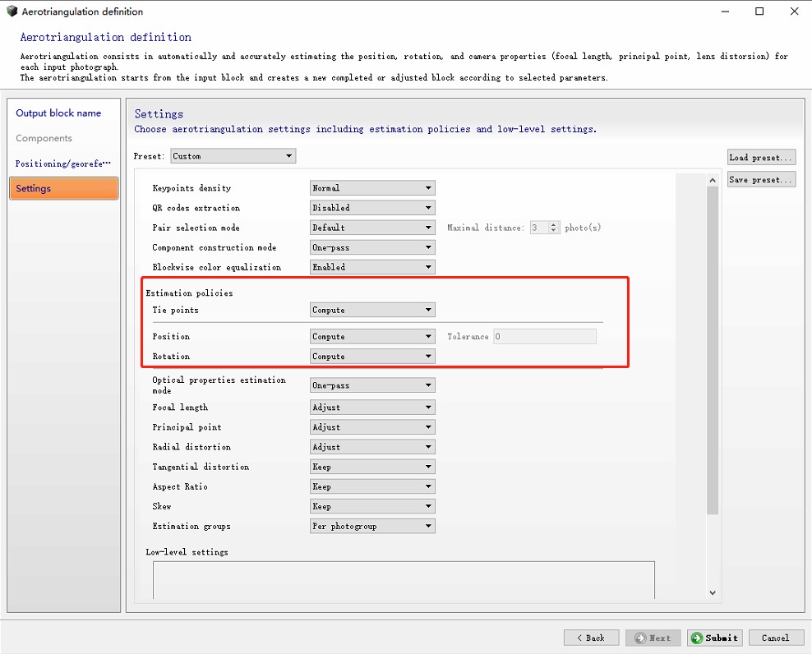The height and width of the screenshot is (654, 812).
Task: Open the Component construction mode dropdown
Action: [372, 247]
